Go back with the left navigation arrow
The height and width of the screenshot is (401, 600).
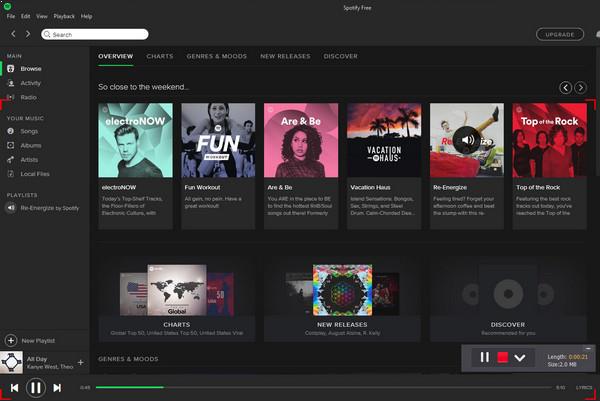(13, 34)
